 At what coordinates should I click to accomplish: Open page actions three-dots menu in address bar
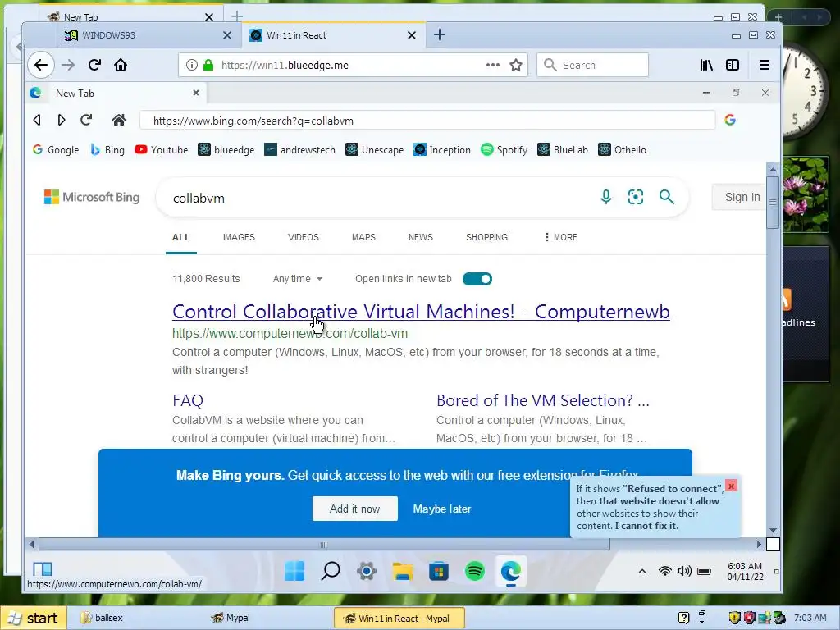coord(492,65)
